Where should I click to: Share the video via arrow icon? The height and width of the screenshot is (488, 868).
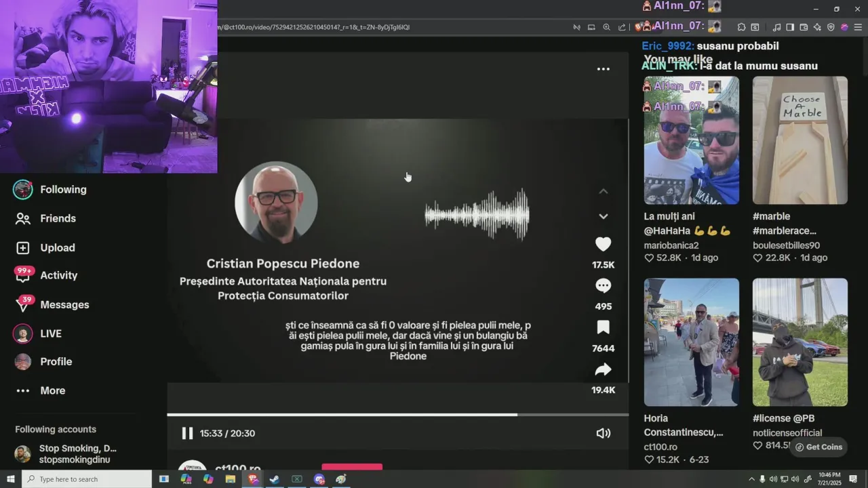(x=603, y=369)
